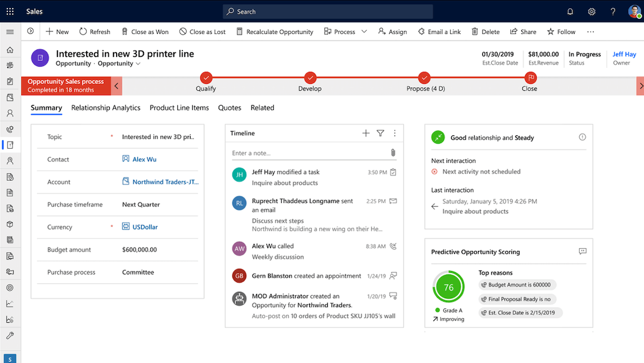The height and width of the screenshot is (363, 644).
Task: Open the Northwind Traders account link
Action: [x=165, y=181]
